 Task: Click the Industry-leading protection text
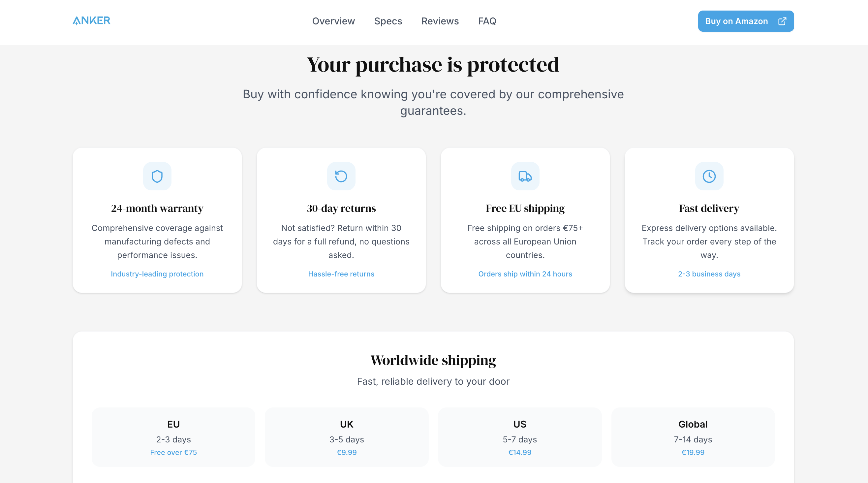(x=157, y=274)
